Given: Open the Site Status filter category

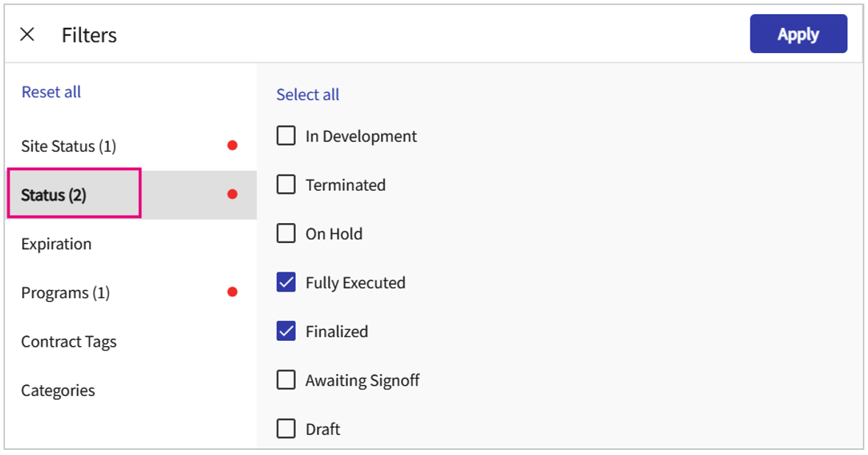Looking at the screenshot, I should coord(68,146).
